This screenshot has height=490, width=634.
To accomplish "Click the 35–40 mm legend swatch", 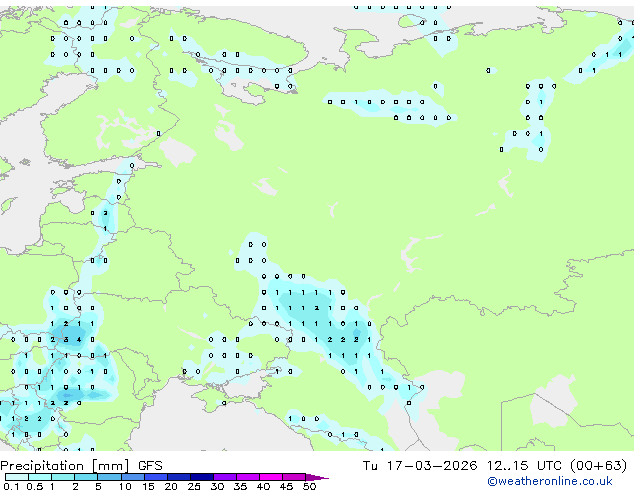I will (247, 477).
